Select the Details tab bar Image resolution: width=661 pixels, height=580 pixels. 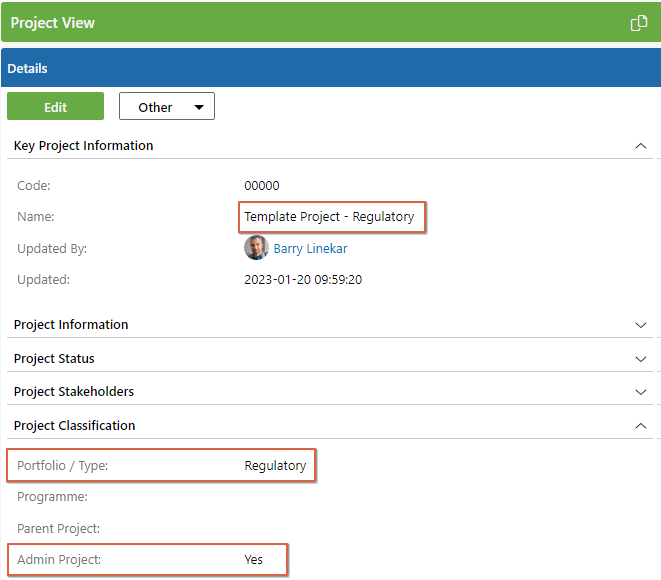point(330,68)
